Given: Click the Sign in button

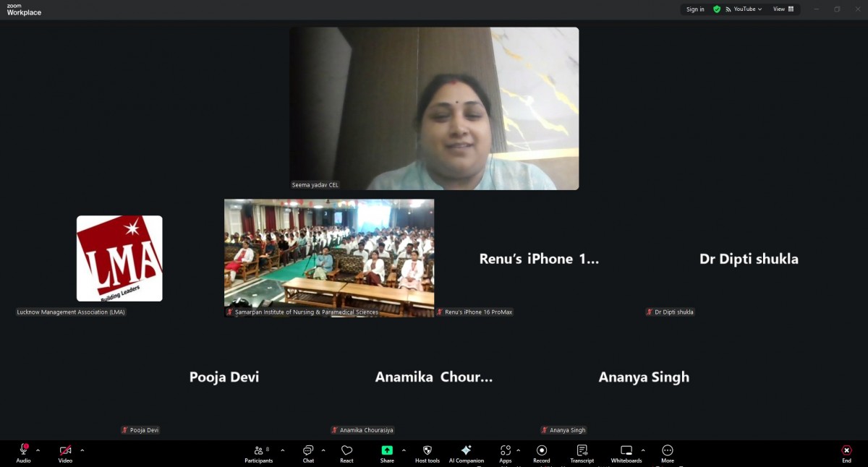Looking at the screenshot, I should (x=695, y=9).
